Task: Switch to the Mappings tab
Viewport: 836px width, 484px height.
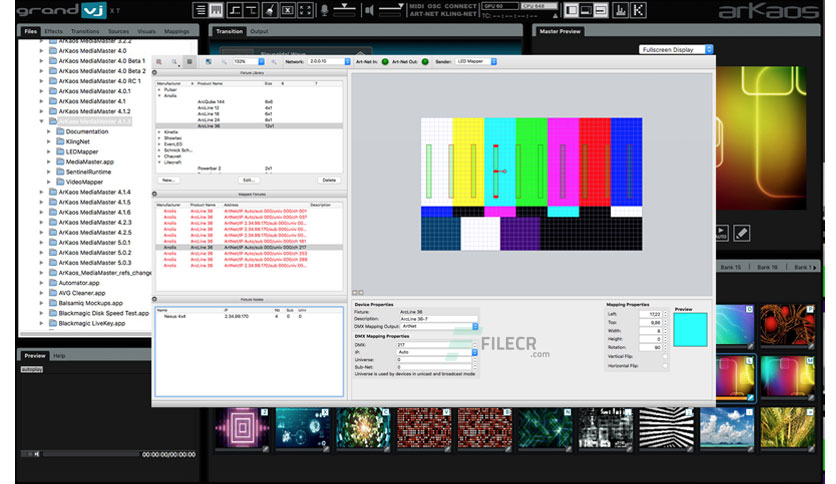Action: [176, 31]
